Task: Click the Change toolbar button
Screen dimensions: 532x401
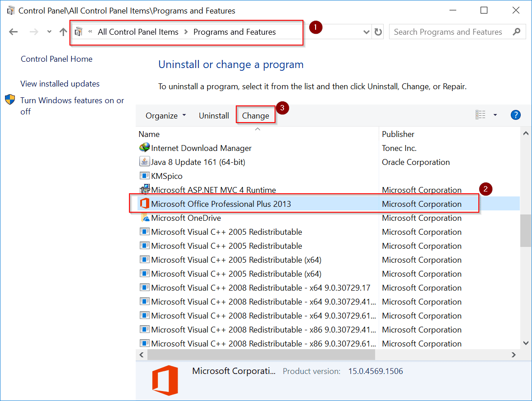Action: coord(256,116)
